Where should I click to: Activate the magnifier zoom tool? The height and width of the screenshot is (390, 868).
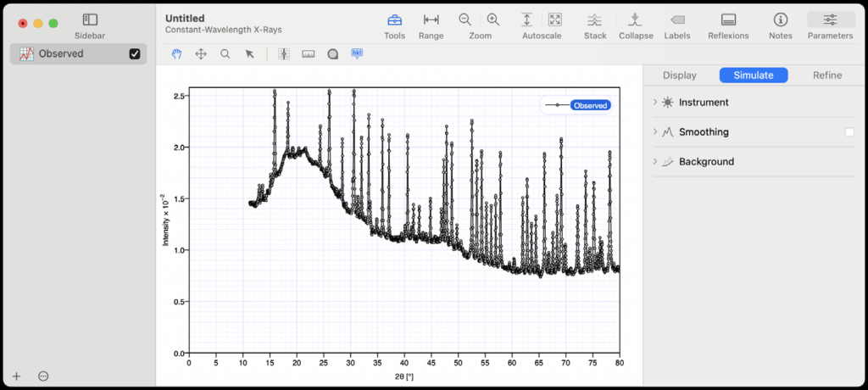tap(225, 53)
